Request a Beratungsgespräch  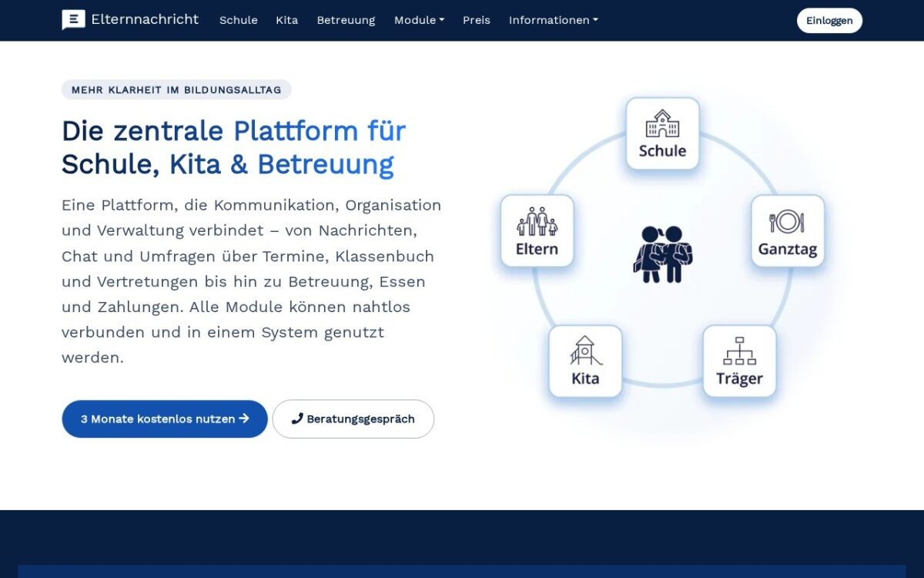click(x=353, y=419)
